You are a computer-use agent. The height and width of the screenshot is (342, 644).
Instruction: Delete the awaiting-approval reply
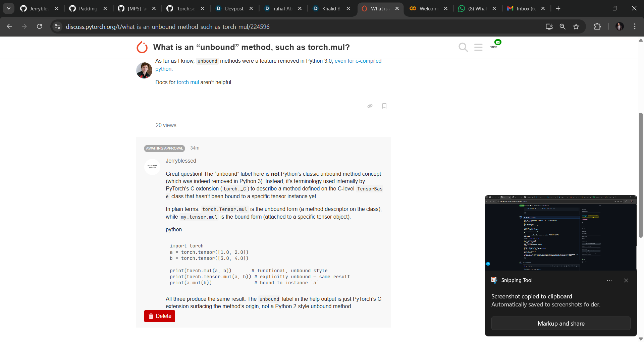coord(160,316)
